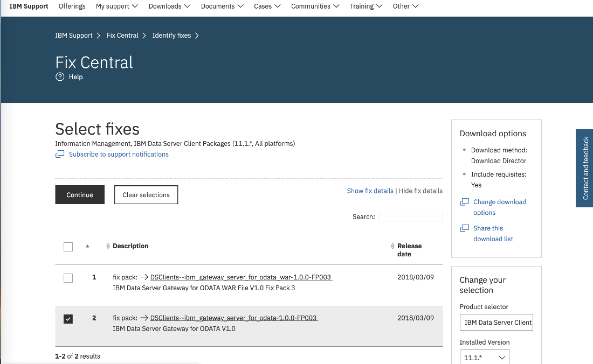593x364 pixels.
Task: Open the Training dropdown
Action: coord(366,6)
